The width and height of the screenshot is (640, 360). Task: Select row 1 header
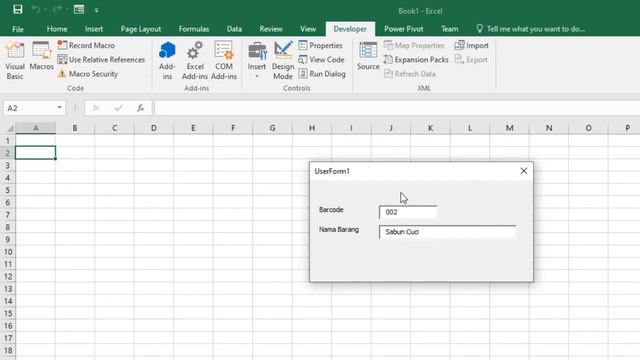7,141
